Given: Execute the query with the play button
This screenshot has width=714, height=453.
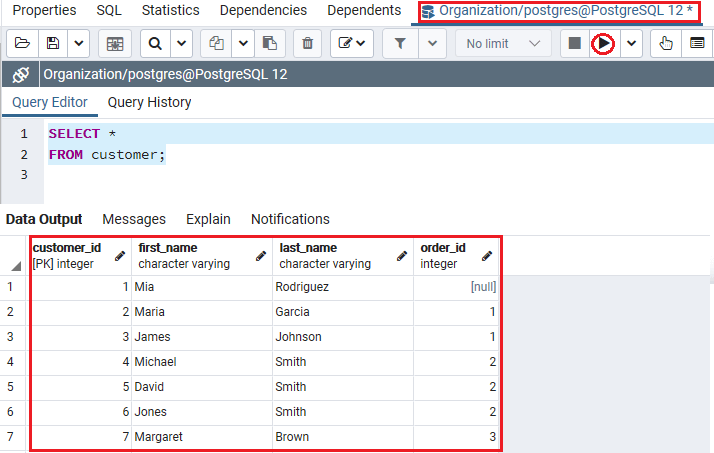Looking at the screenshot, I should click(603, 44).
